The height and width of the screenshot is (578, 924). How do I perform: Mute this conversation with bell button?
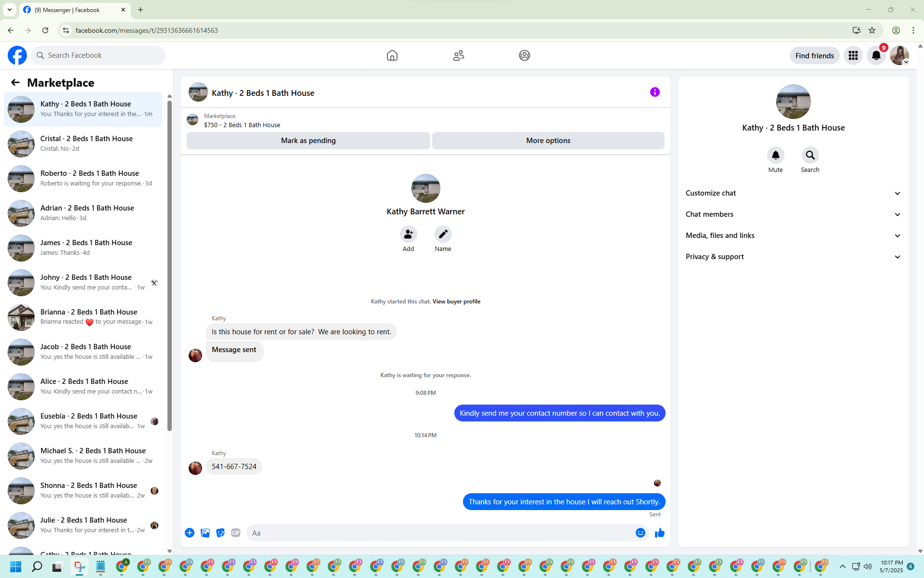pos(775,155)
